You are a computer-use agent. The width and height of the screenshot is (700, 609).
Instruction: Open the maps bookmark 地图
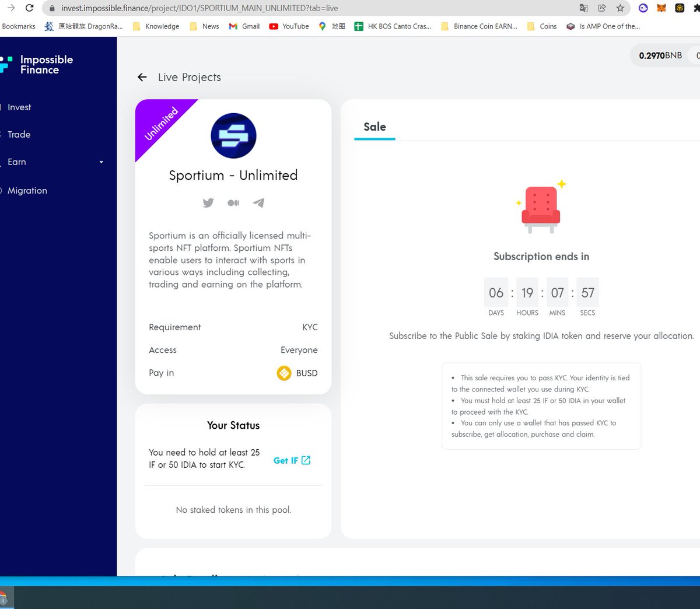point(332,26)
